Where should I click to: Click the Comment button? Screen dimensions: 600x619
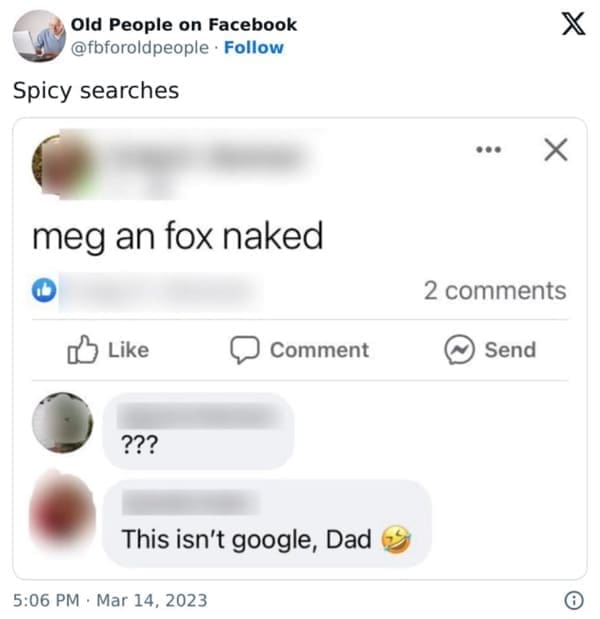[x=300, y=350]
